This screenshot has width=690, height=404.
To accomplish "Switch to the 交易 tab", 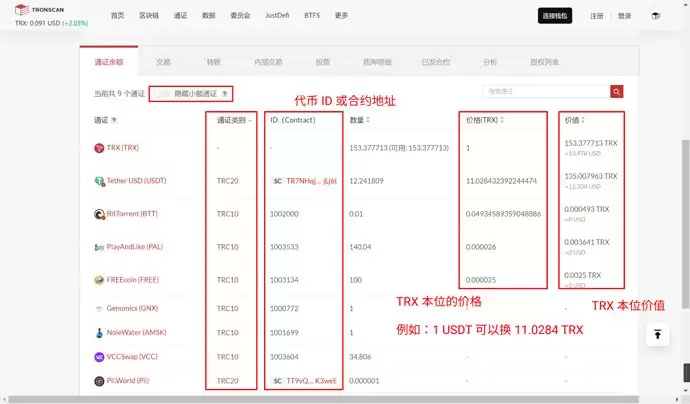I will click(x=163, y=62).
